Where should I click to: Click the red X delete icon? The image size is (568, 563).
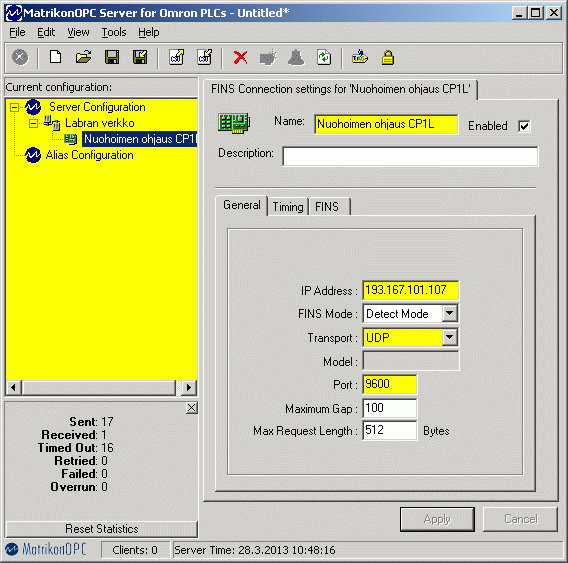click(241, 57)
